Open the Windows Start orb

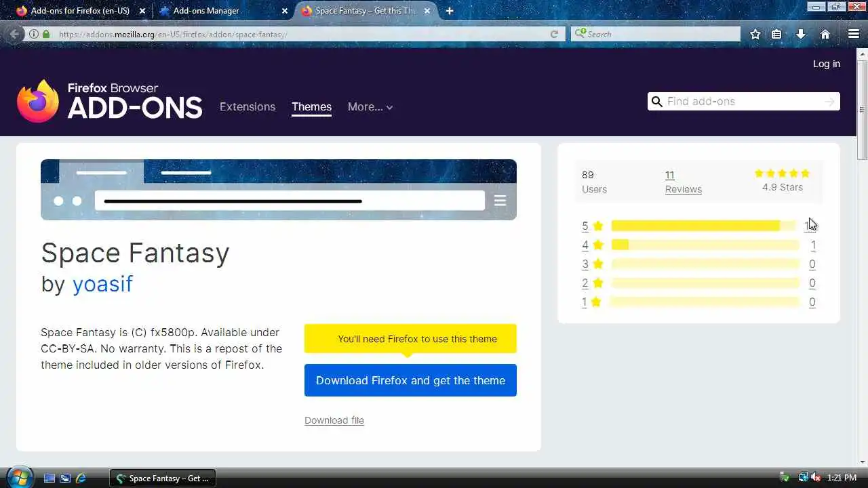coord(18,477)
